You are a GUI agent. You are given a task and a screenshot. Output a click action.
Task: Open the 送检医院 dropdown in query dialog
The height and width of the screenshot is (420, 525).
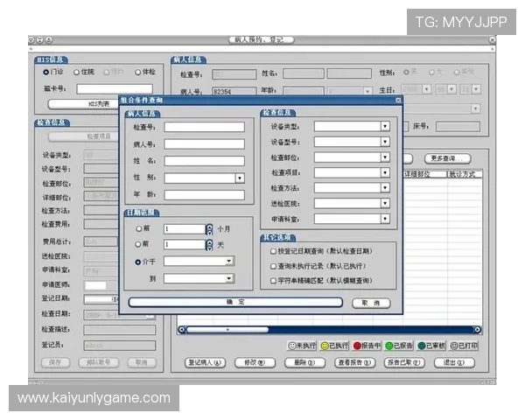tap(385, 203)
